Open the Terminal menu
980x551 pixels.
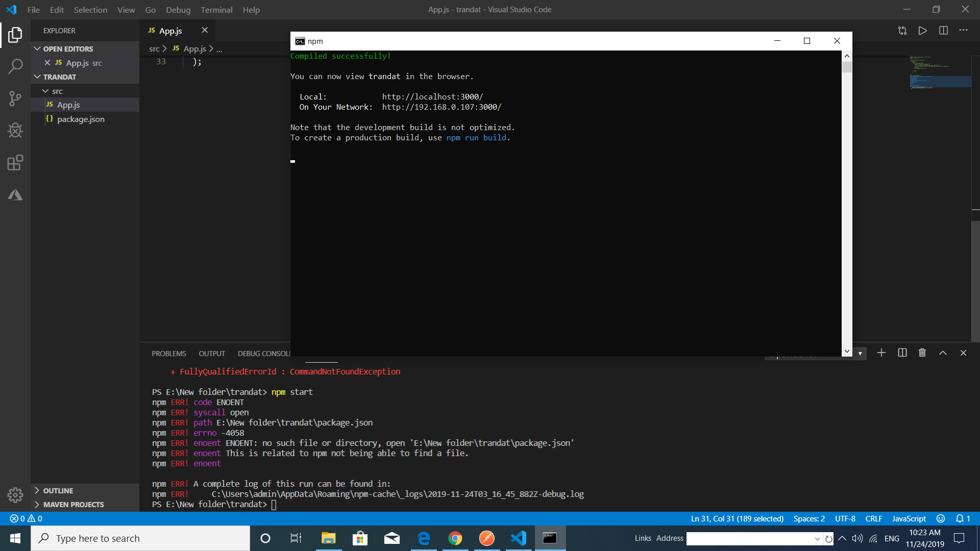click(216, 10)
